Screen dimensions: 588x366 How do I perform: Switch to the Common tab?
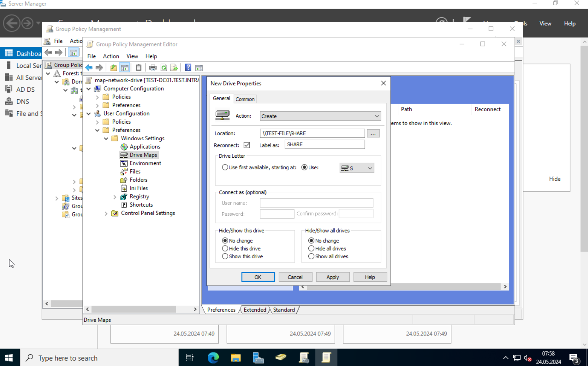pyautogui.click(x=245, y=99)
